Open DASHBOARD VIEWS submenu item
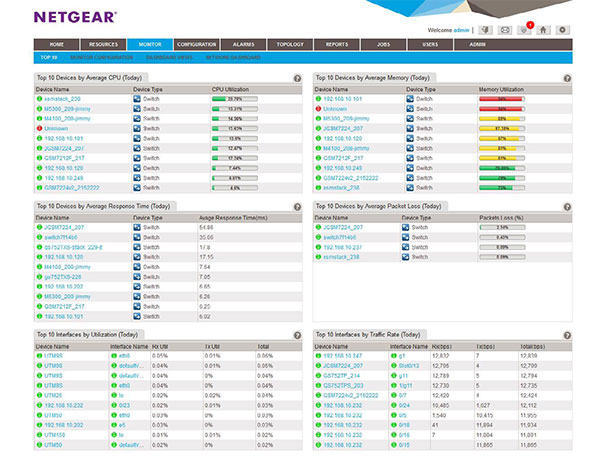 tap(169, 57)
